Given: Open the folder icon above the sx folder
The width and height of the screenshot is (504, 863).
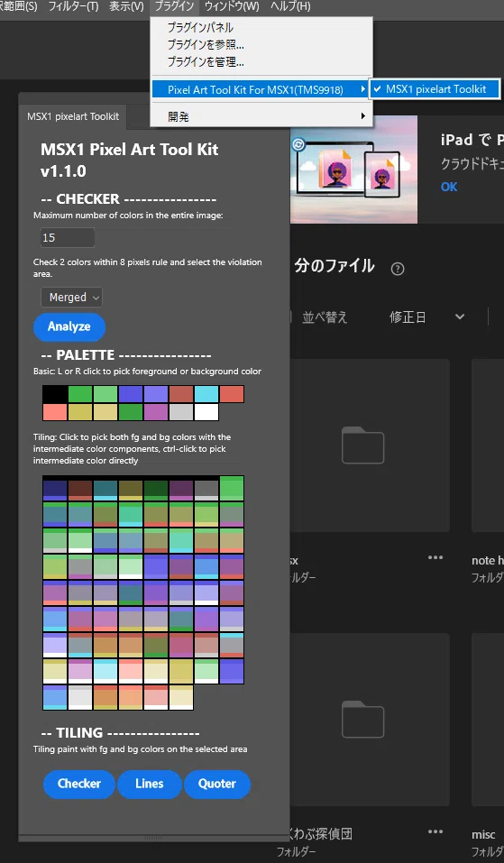Looking at the screenshot, I should tap(363, 445).
